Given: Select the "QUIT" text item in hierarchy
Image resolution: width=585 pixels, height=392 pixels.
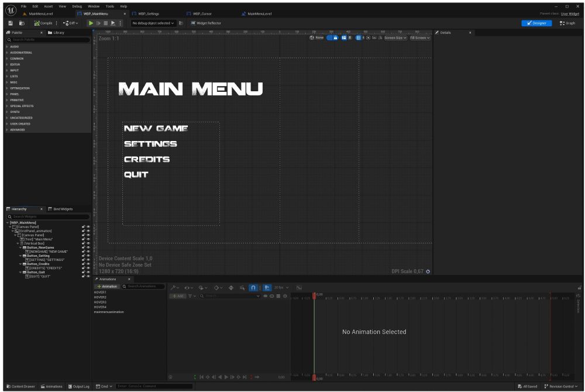Looking at the screenshot, I should click(37, 277).
